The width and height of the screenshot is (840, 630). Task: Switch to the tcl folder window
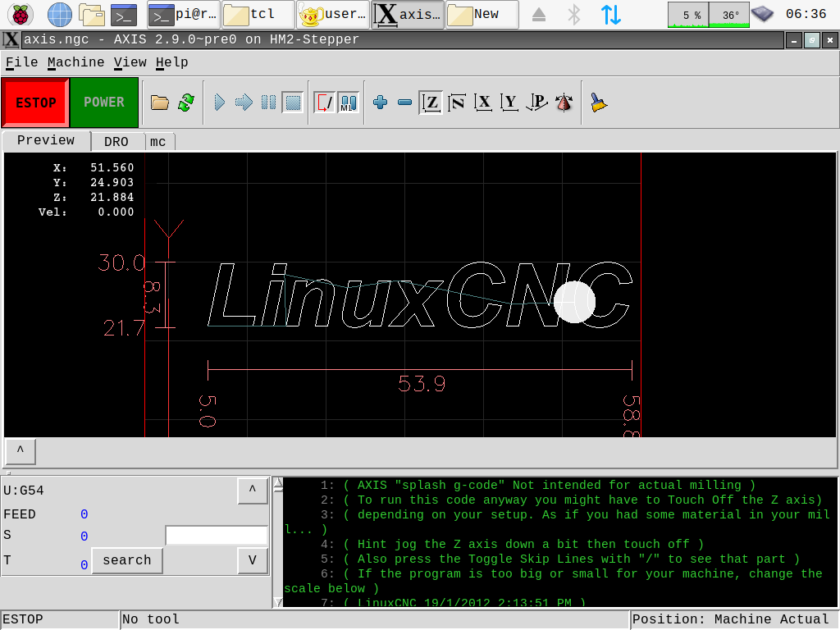pos(258,15)
